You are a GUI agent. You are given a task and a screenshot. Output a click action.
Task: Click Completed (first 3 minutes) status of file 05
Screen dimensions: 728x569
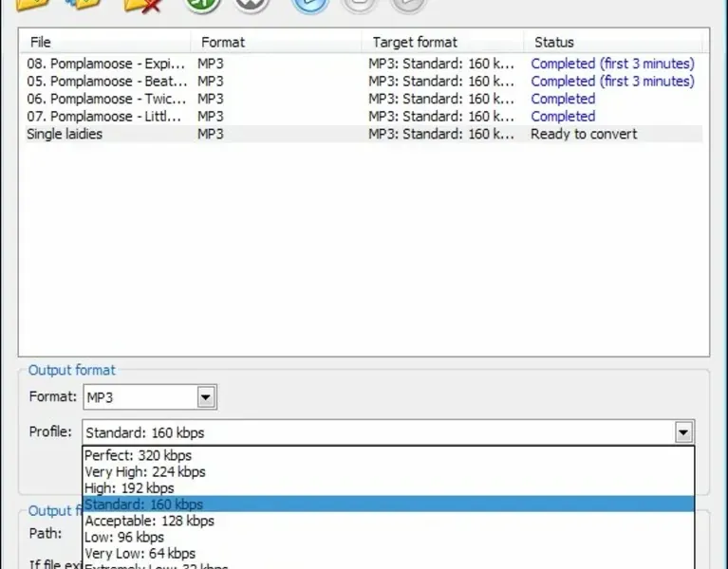coord(612,82)
